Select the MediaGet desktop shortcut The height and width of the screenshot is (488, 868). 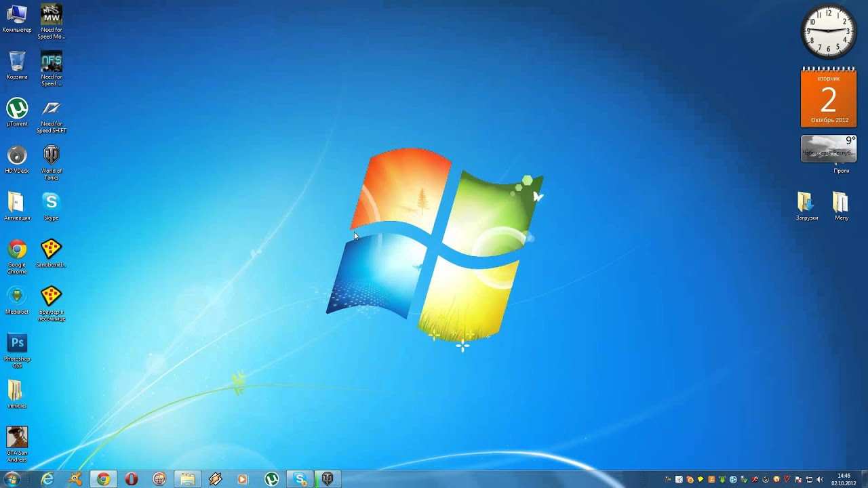click(x=17, y=300)
